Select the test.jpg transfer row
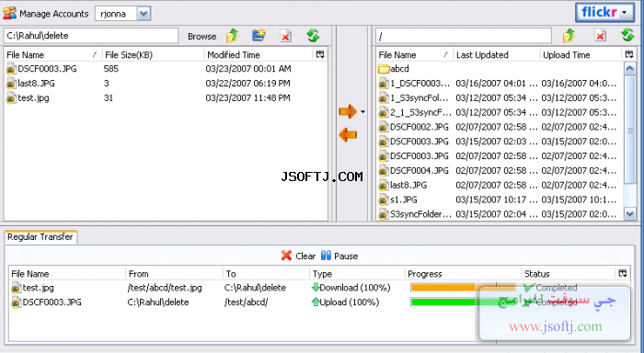Image resolution: width=644 pixels, height=353 pixels. (x=319, y=288)
